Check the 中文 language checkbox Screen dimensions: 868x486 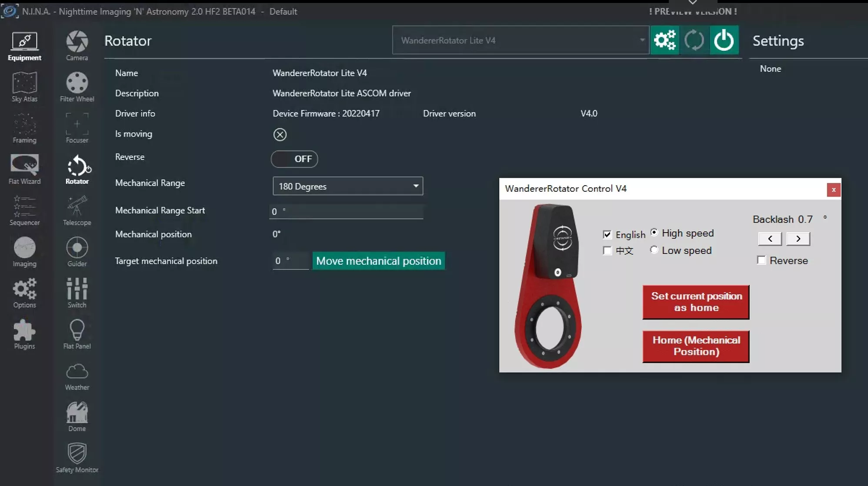pos(608,251)
